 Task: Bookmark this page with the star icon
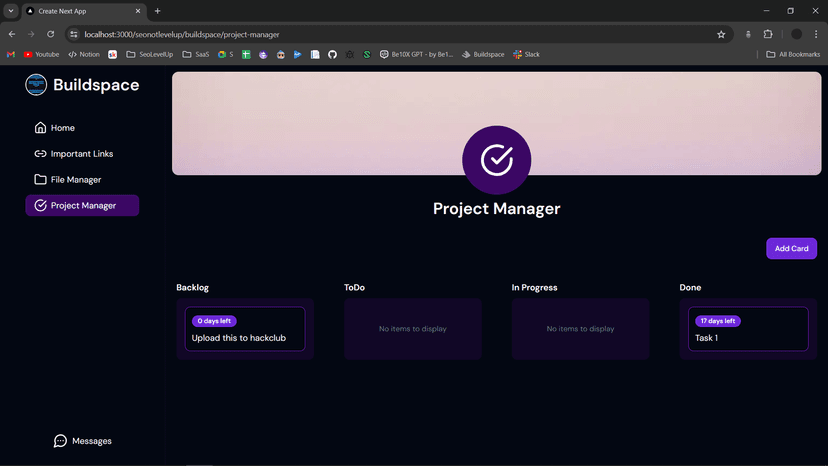pos(721,34)
